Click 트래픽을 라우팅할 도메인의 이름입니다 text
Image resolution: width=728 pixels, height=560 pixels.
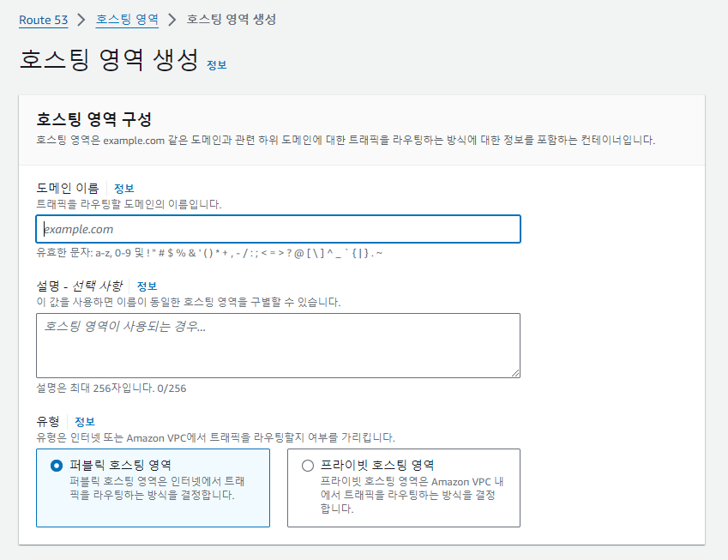[129, 204]
